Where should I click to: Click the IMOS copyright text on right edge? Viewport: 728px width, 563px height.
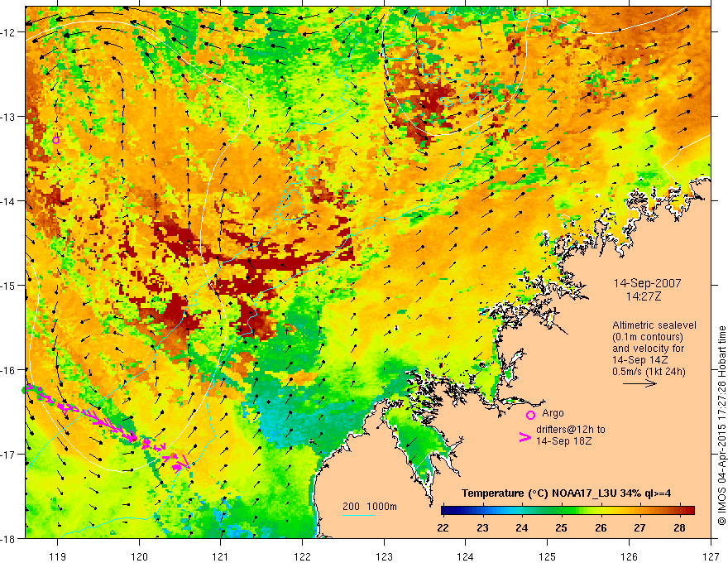721,425
